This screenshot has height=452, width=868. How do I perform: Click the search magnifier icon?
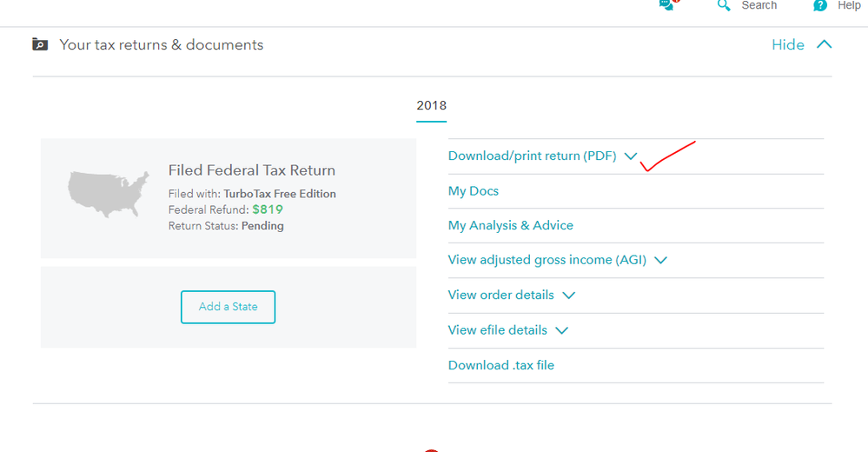(x=724, y=5)
